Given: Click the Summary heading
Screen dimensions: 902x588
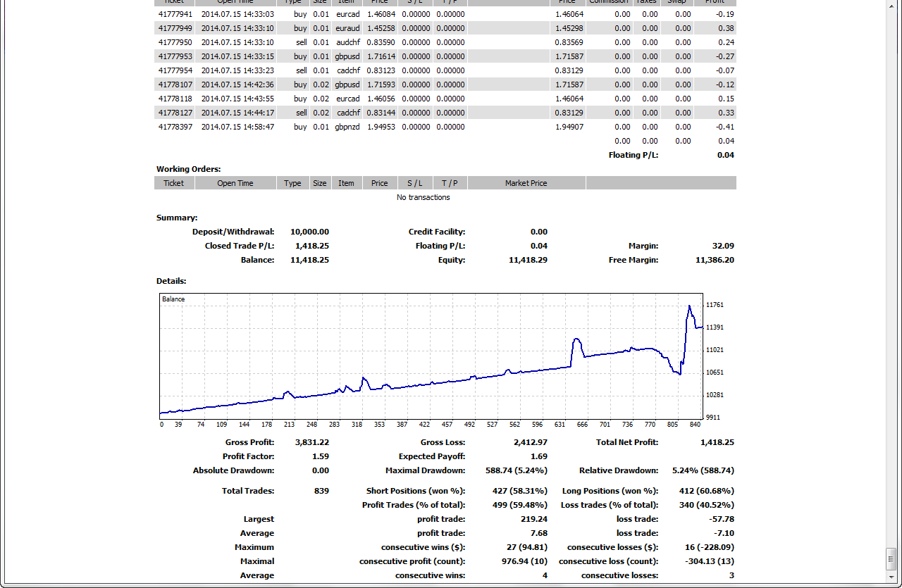Looking at the screenshot, I should tap(177, 218).
